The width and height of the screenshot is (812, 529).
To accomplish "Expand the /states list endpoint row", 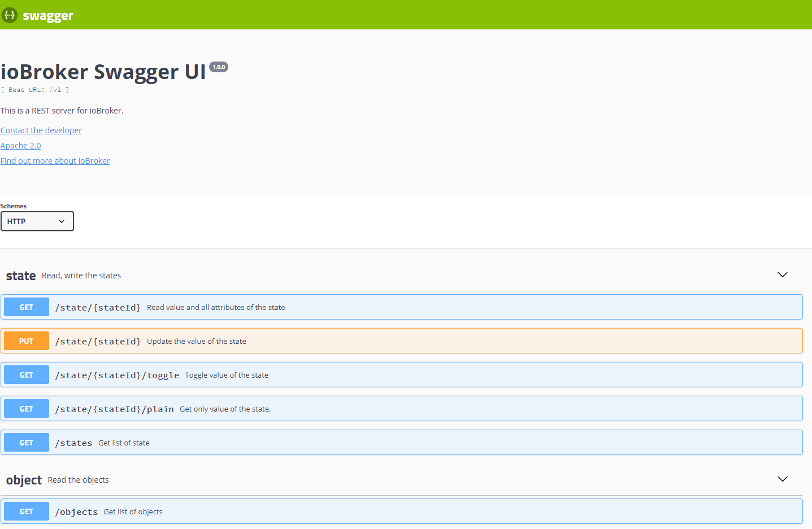I will tap(396, 442).
